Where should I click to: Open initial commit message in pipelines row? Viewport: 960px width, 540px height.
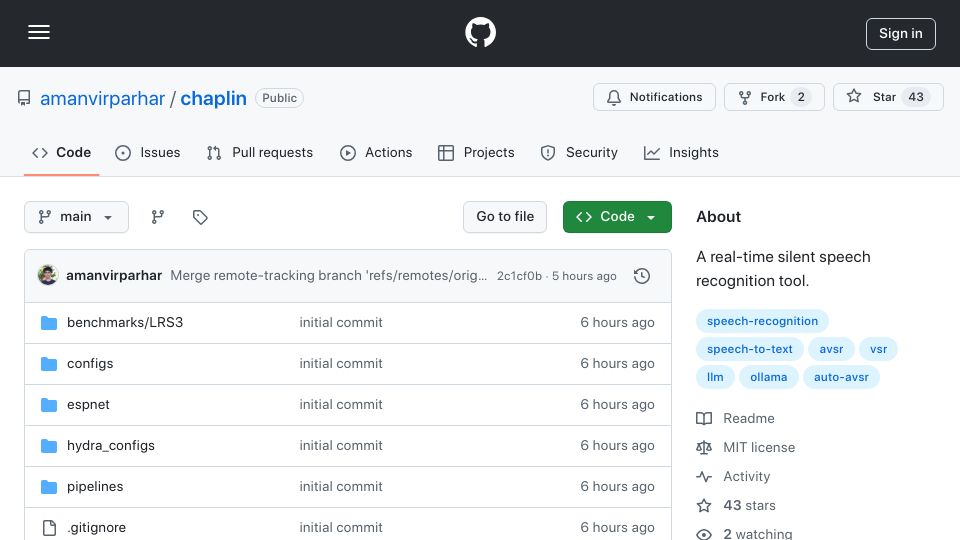[341, 487]
